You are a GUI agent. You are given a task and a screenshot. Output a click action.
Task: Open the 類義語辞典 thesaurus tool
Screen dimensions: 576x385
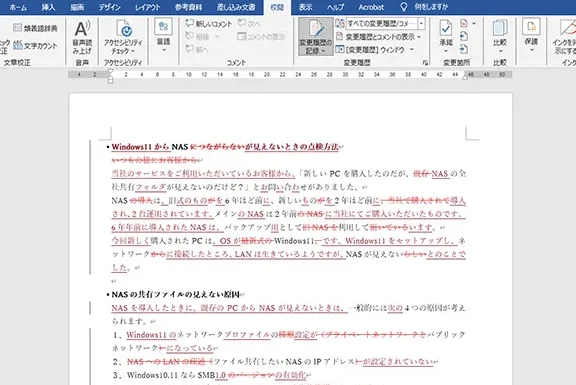pyautogui.click(x=35, y=28)
